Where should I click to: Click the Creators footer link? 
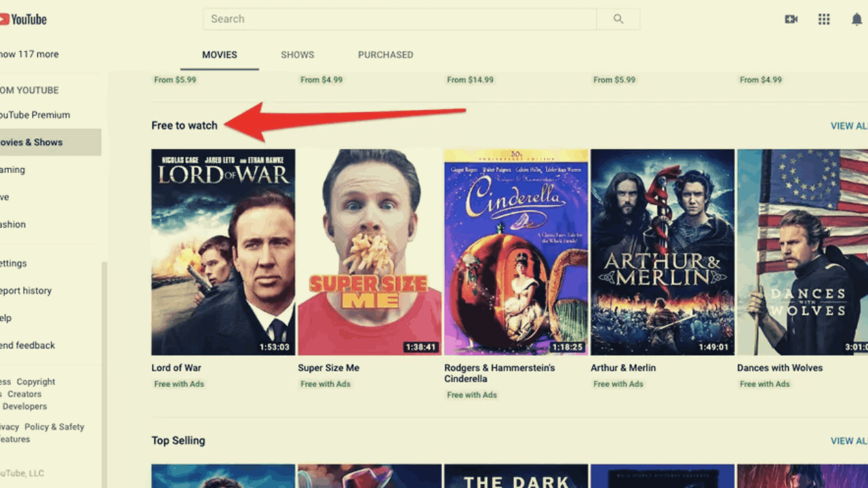24,394
